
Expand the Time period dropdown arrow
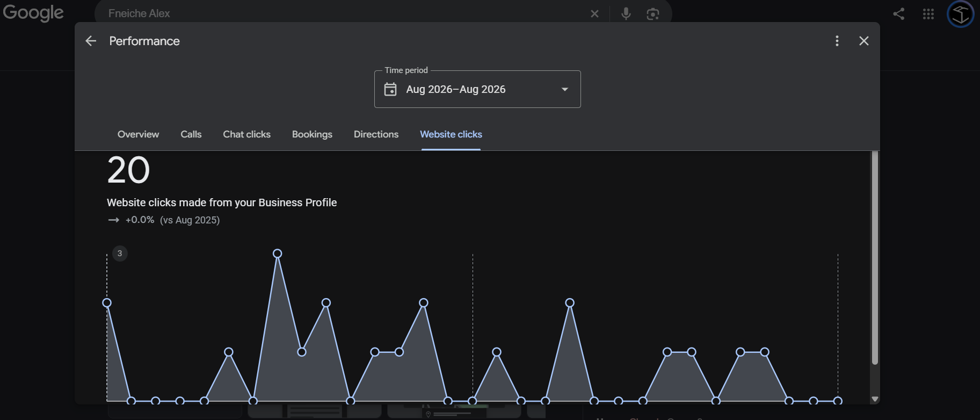click(564, 89)
